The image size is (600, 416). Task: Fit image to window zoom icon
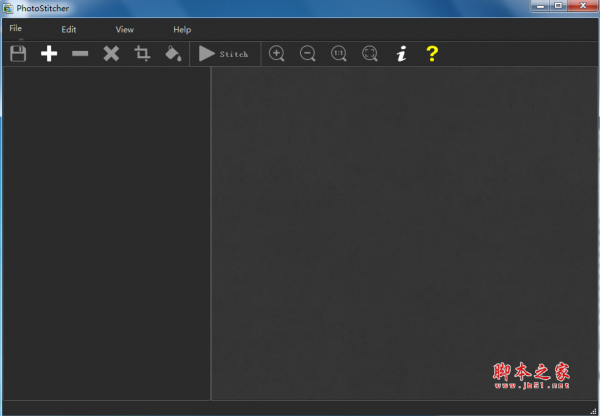[370, 54]
